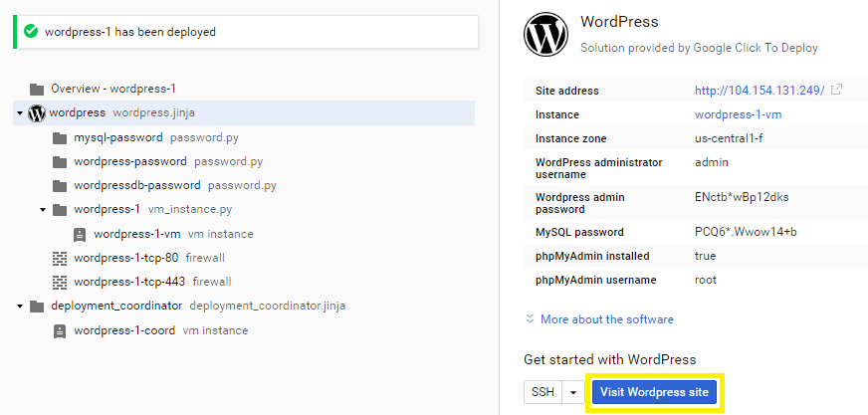Click the wordpress-1-tcp-443 firewall icon
The image size is (868, 415).
tap(60, 283)
